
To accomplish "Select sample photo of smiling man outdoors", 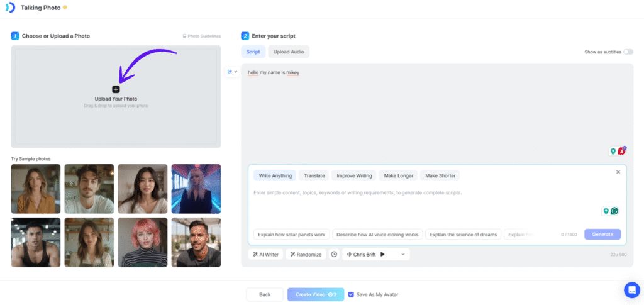I will [196, 242].
